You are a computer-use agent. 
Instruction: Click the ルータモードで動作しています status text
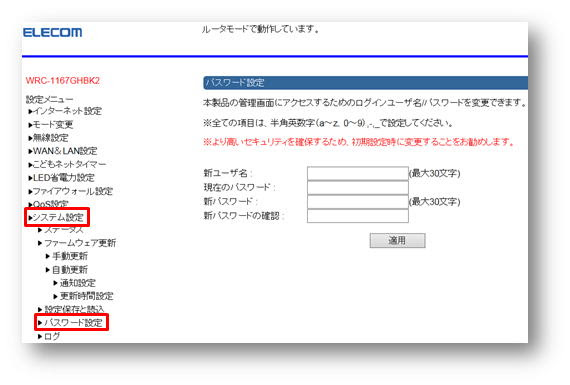[260, 29]
